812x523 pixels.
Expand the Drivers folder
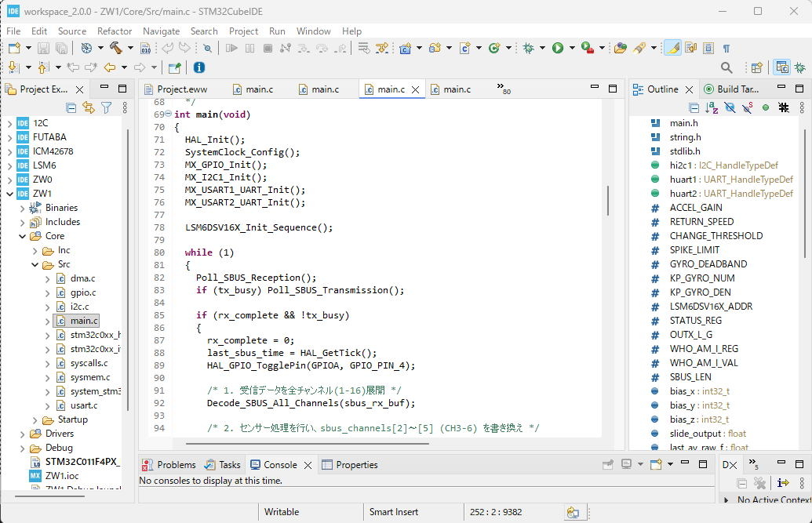coord(22,434)
